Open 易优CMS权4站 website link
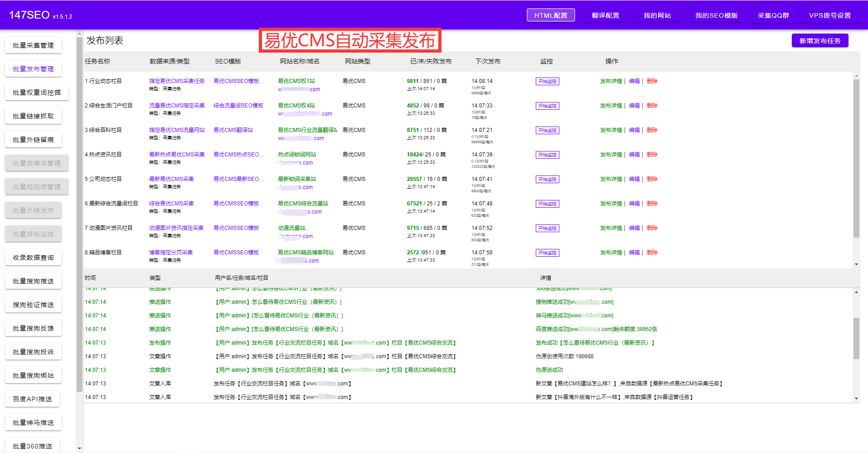The image size is (868, 453). click(296, 106)
